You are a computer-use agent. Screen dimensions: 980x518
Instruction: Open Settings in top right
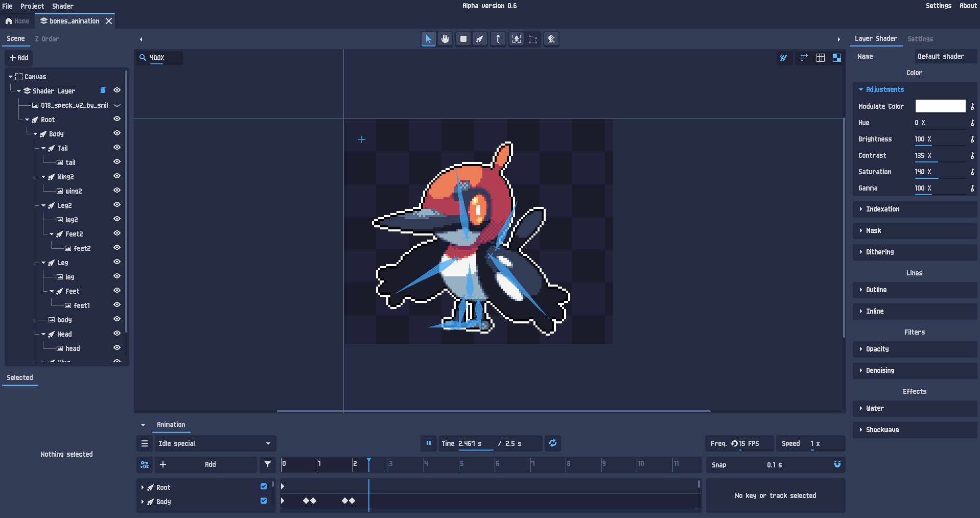pos(938,6)
